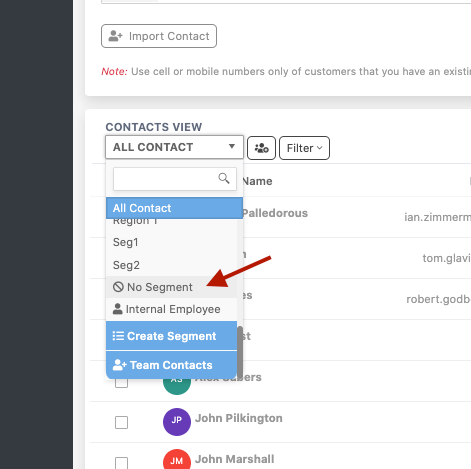This screenshot has height=469, width=471.
Task: Toggle the checkbox beside Alex's row
Action: (x=121, y=383)
